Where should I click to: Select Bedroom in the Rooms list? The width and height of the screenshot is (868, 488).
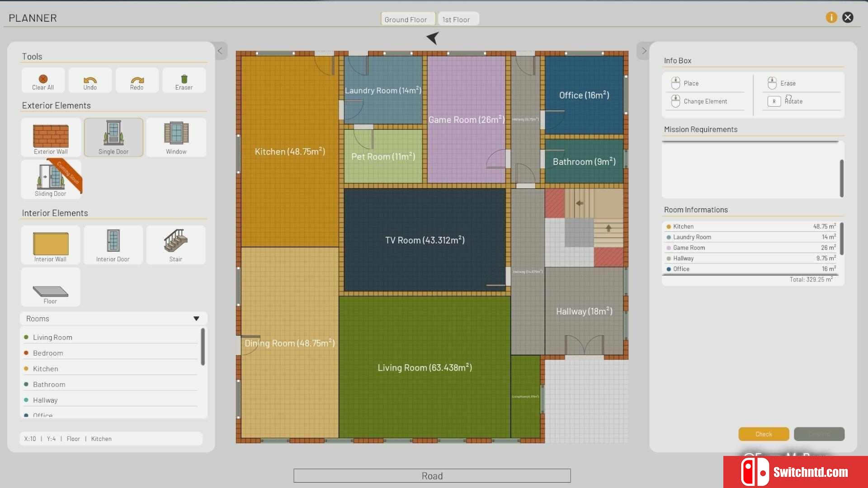point(48,353)
